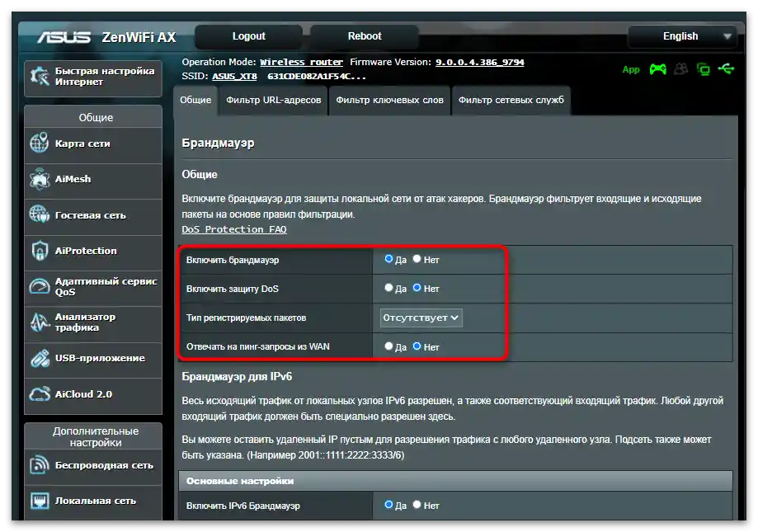
Task: Click the Адаптивный сервис QoS gauge icon
Action: tap(40, 286)
